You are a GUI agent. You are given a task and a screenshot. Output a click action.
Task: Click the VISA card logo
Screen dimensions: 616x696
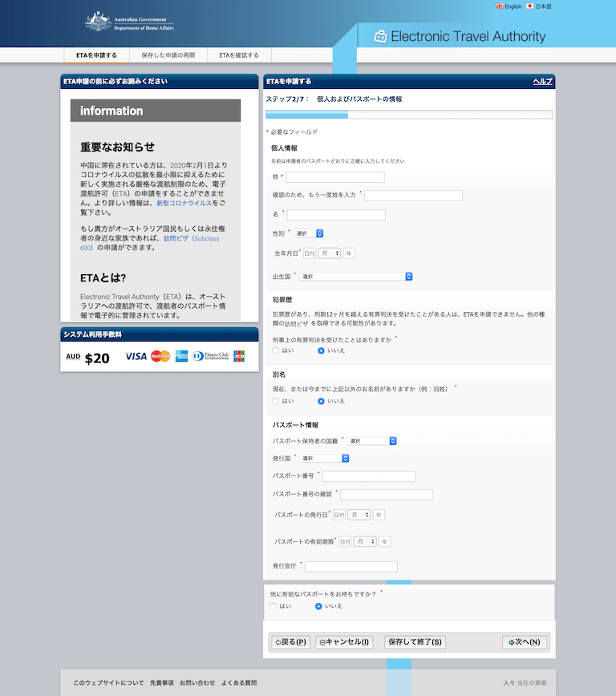pos(136,356)
